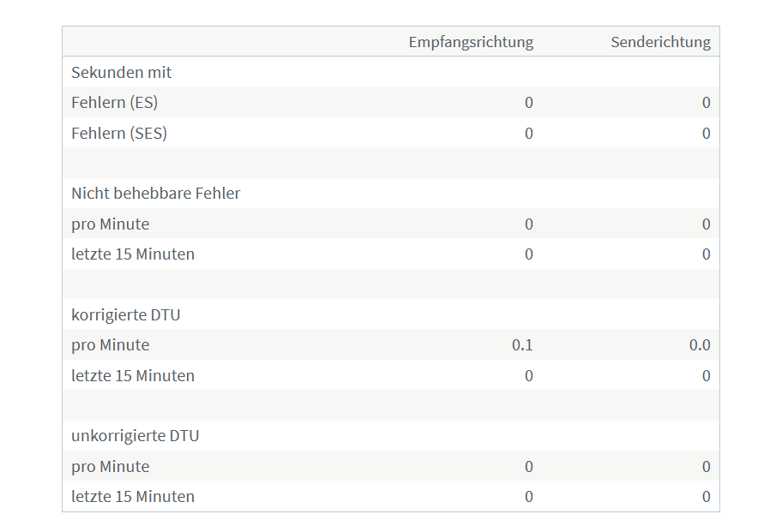This screenshot has height=532, width=770.
Task: Click letzte 15 Minuten under Nicht behebbare Fehler
Action: point(133,254)
